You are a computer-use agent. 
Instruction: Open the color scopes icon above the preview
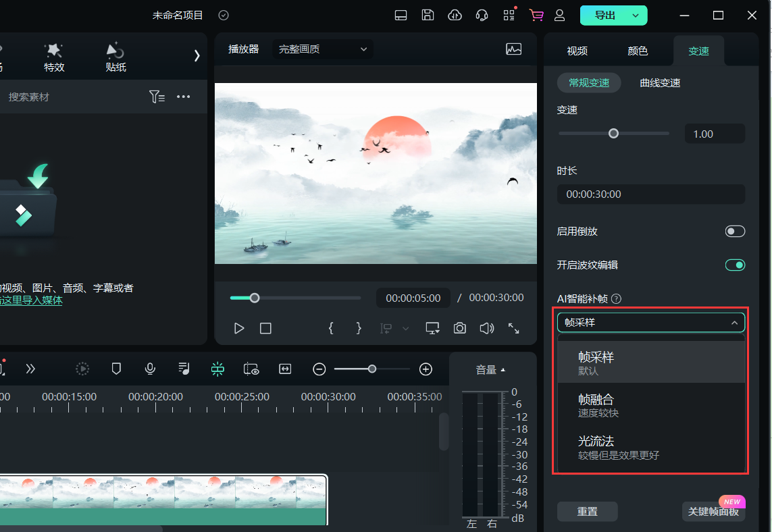click(514, 49)
